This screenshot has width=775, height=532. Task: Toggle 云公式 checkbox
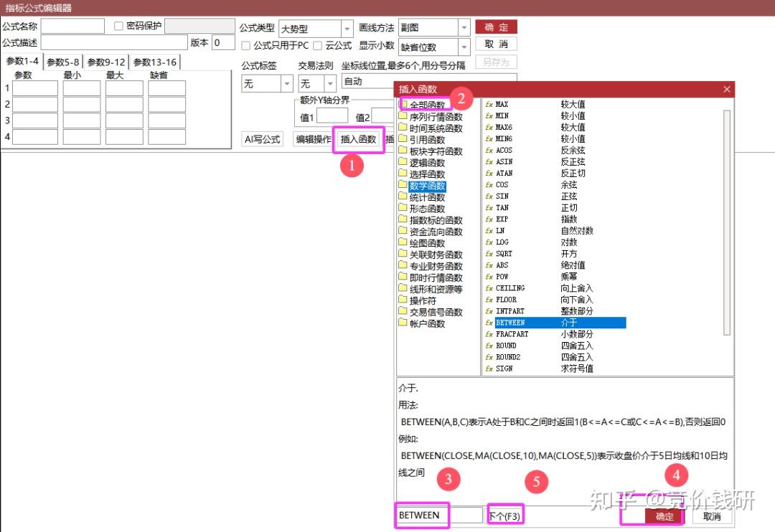tap(317, 45)
